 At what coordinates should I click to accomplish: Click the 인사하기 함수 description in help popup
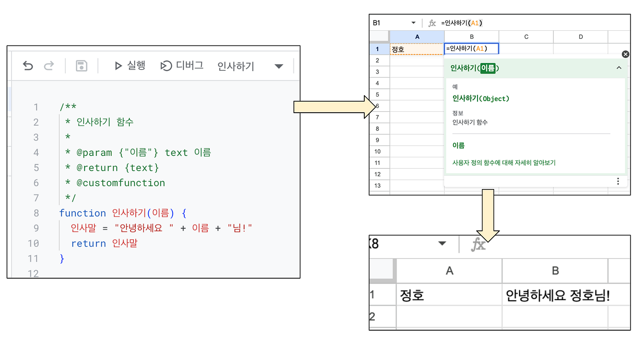coord(470,122)
